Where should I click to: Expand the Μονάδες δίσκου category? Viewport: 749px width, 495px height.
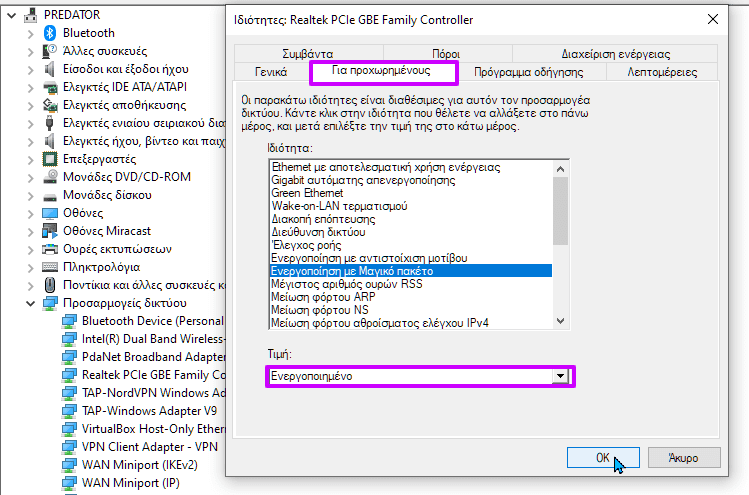point(31,195)
